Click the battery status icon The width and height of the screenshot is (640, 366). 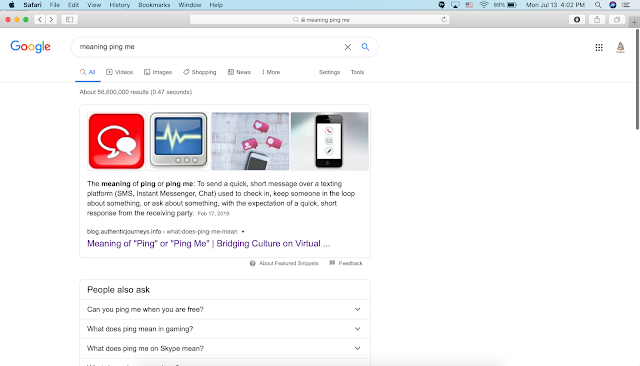click(512, 5)
